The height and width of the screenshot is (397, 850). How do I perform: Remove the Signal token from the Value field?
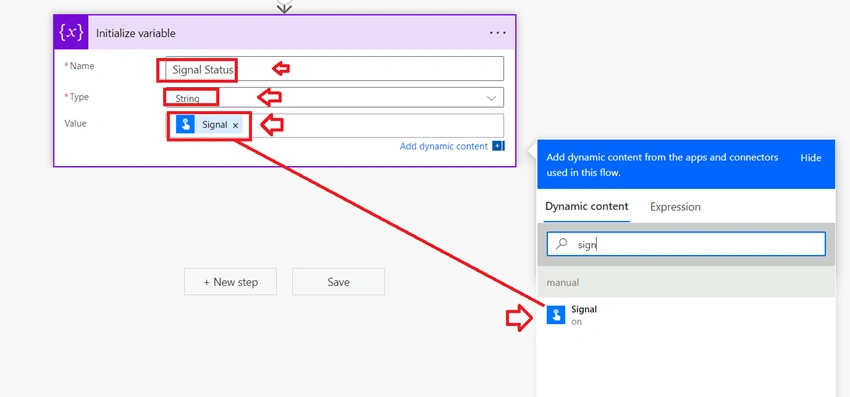(235, 125)
